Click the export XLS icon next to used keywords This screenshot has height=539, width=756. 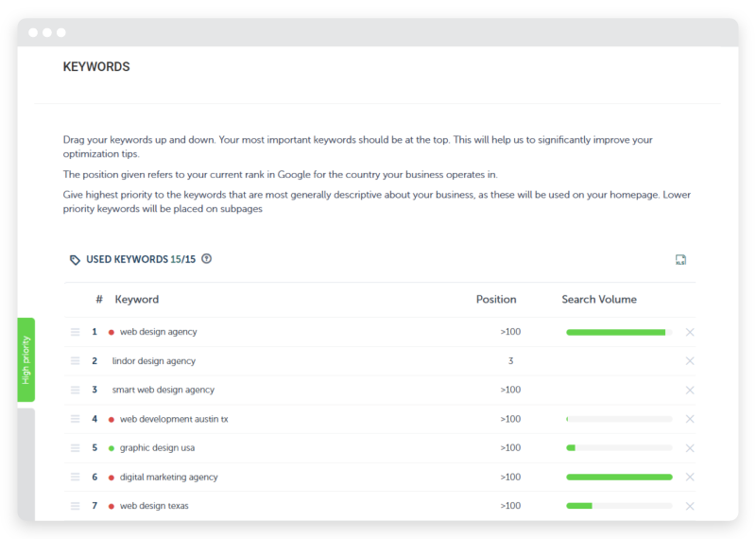(x=680, y=260)
